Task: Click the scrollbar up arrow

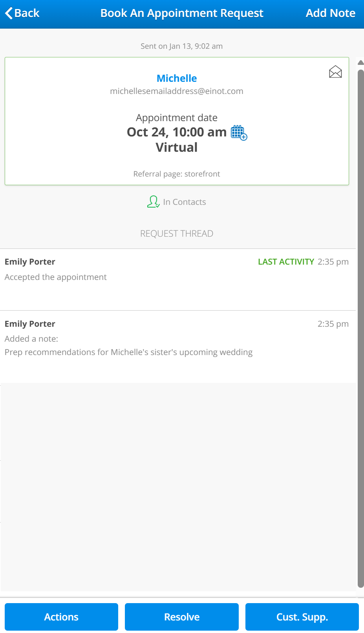Action: pyautogui.click(x=360, y=63)
